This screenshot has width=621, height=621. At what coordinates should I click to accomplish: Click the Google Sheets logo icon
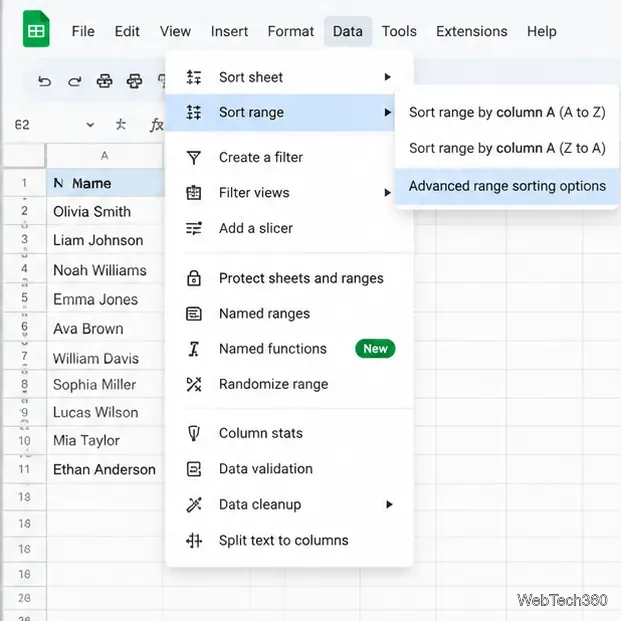(x=36, y=29)
